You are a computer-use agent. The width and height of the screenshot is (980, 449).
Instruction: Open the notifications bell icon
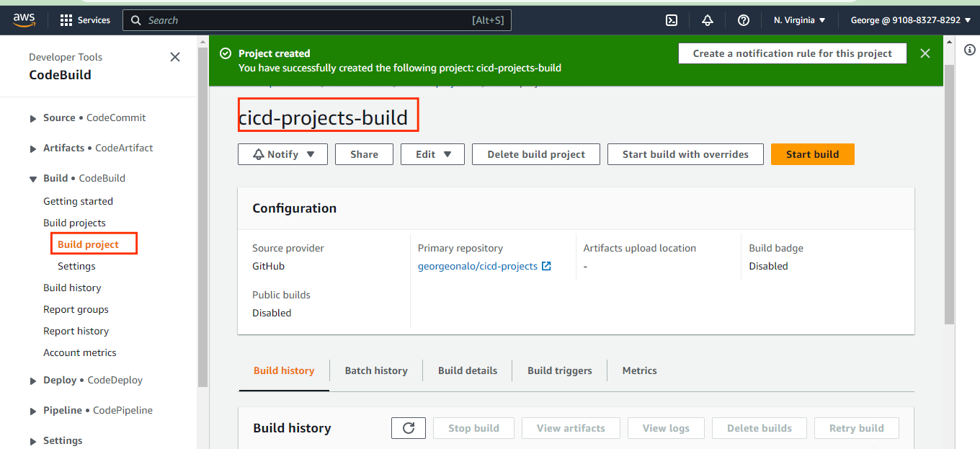[x=707, y=19]
